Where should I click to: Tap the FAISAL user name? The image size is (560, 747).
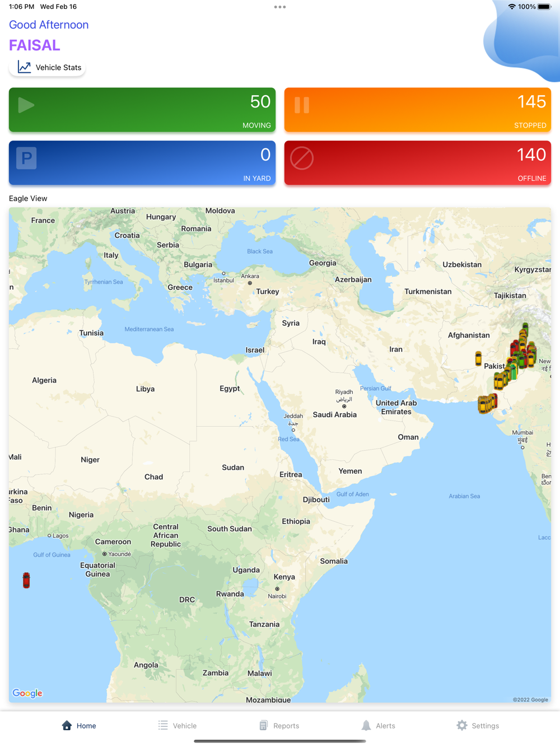click(34, 45)
